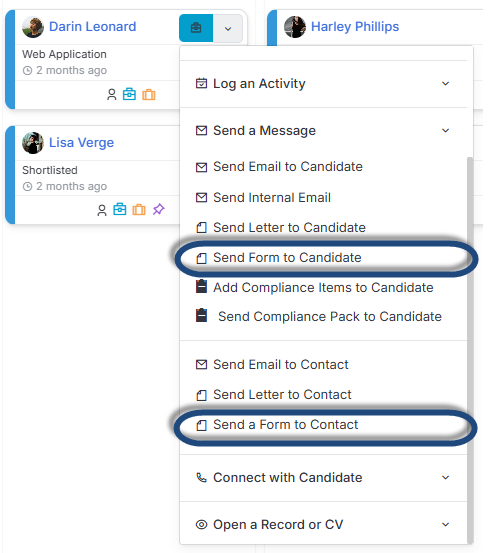Open Harley Phillips' profile link
The width and height of the screenshot is (488, 553).
(x=355, y=27)
